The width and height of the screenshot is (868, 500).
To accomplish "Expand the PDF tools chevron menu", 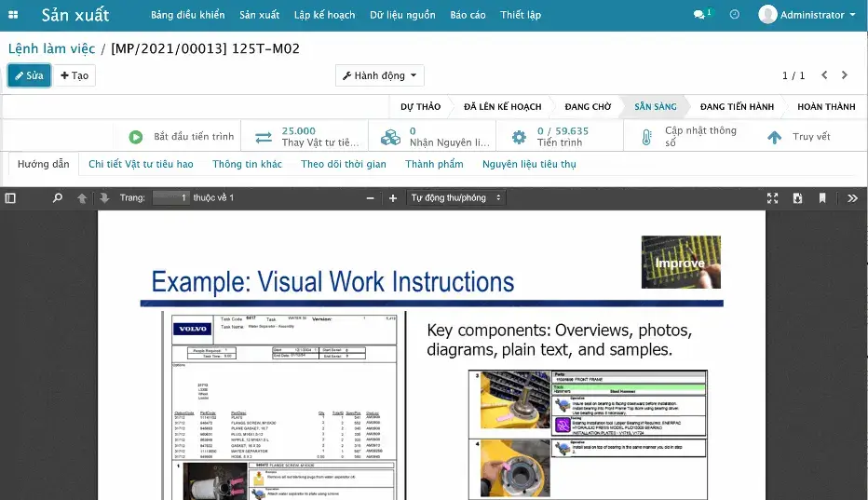I will tap(852, 198).
